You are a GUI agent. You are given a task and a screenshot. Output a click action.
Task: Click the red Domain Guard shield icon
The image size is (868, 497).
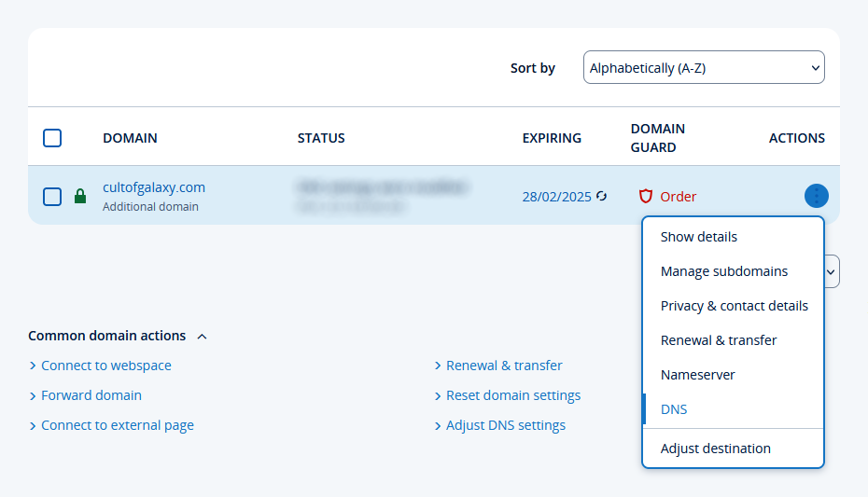click(x=645, y=196)
